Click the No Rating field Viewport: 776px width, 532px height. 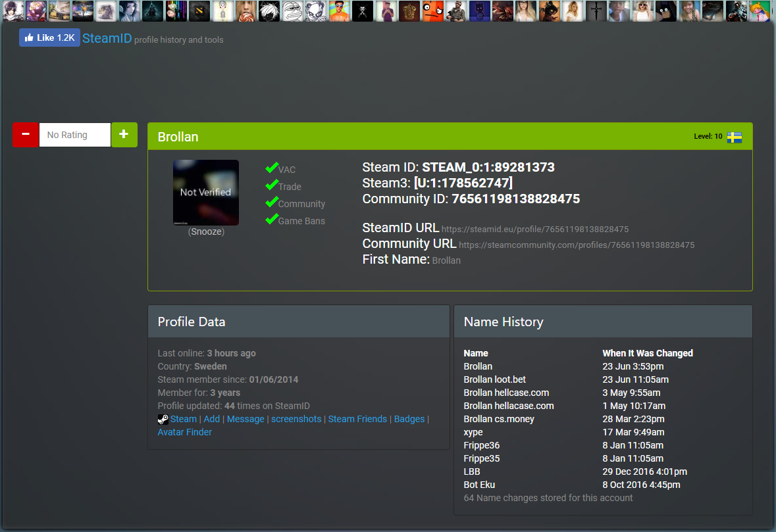75,135
